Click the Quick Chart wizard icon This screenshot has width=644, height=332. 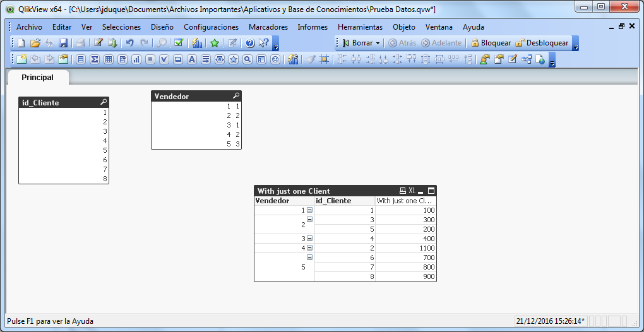(197, 43)
